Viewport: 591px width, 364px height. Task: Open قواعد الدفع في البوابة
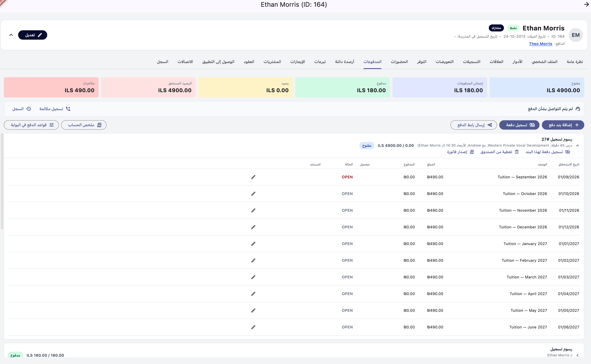[31, 125]
